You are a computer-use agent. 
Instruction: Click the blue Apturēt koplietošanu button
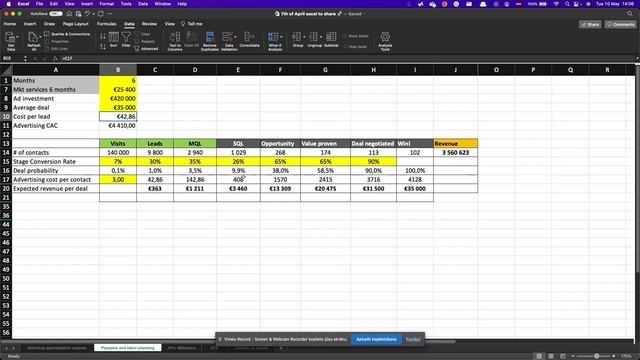coord(376,339)
